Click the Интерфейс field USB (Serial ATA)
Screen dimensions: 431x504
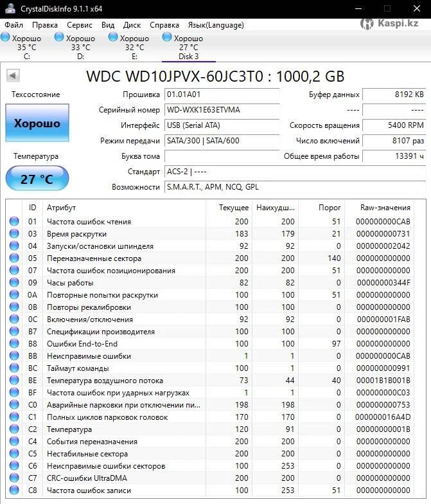[222, 125]
